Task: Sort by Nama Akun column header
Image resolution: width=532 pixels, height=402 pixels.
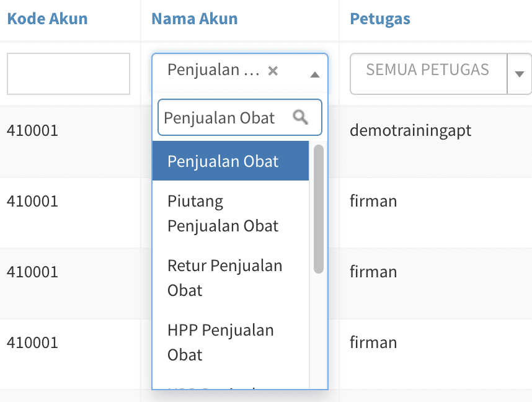Action: pyautogui.click(x=195, y=19)
